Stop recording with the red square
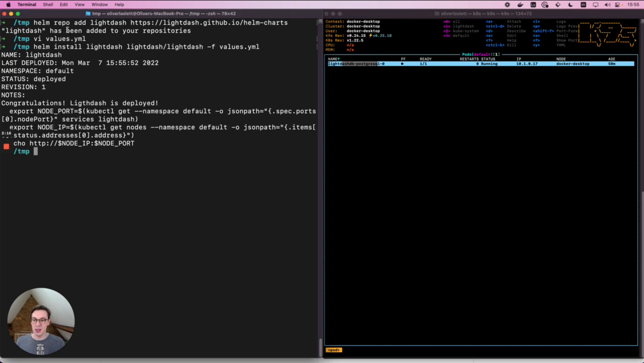The width and height of the screenshot is (644, 363). [6, 146]
